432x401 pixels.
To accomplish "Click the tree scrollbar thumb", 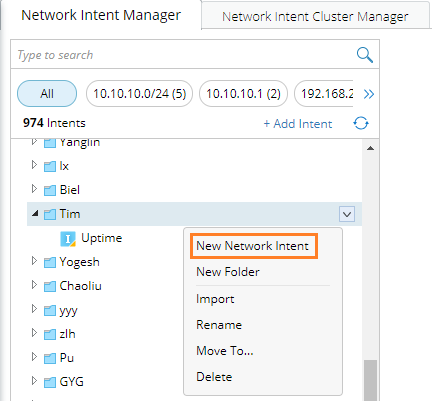I will coord(370,380).
